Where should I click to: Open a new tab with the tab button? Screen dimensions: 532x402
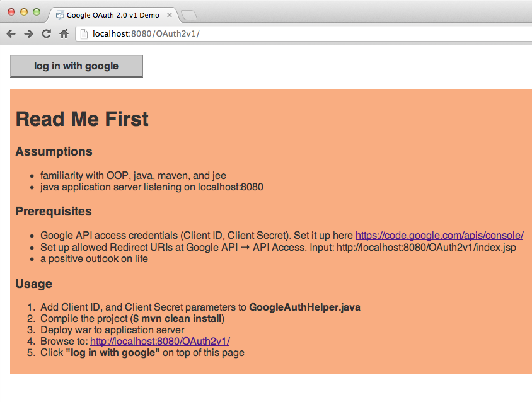pos(189,15)
